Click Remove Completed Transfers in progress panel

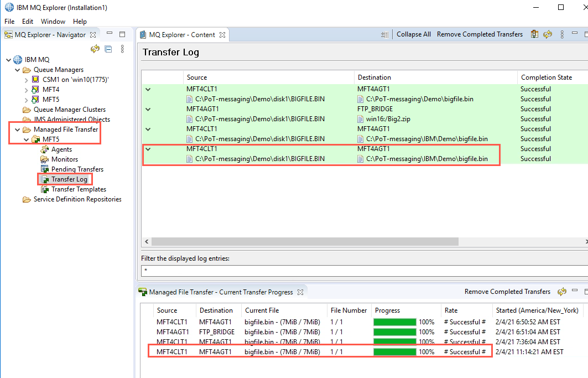click(x=507, y=292)
